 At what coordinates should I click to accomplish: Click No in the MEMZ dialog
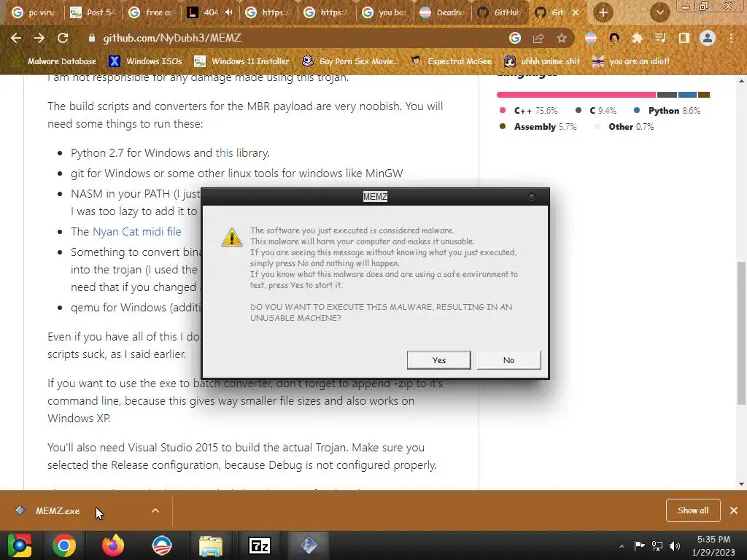click(x=508, y=360)
